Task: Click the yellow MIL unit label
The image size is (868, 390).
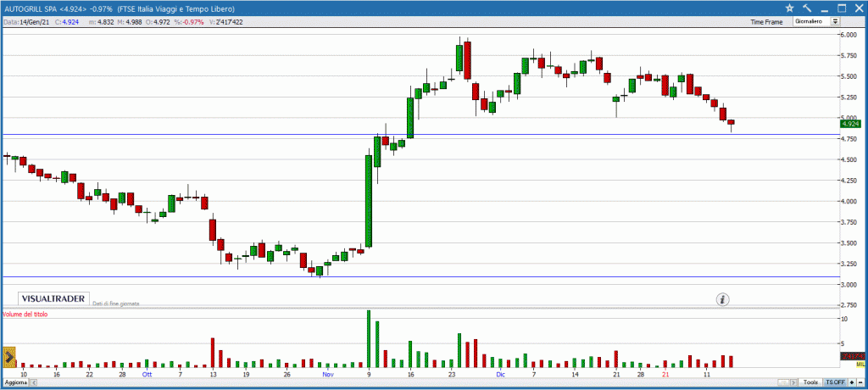Action: [861, 364]
